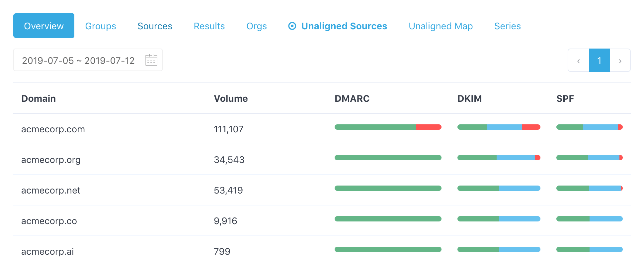Select the Overview tab
644x272 pixels.
44,26
